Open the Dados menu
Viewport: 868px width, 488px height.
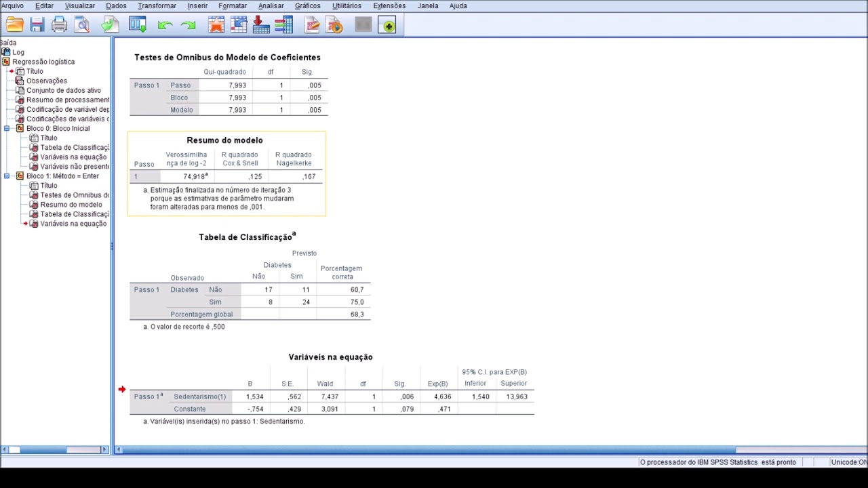click(x=116, y=5)
